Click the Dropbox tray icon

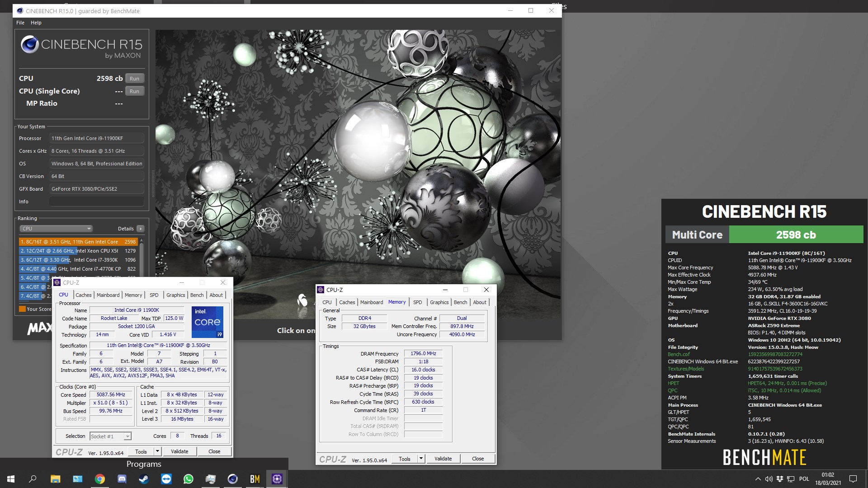(780, 479)
